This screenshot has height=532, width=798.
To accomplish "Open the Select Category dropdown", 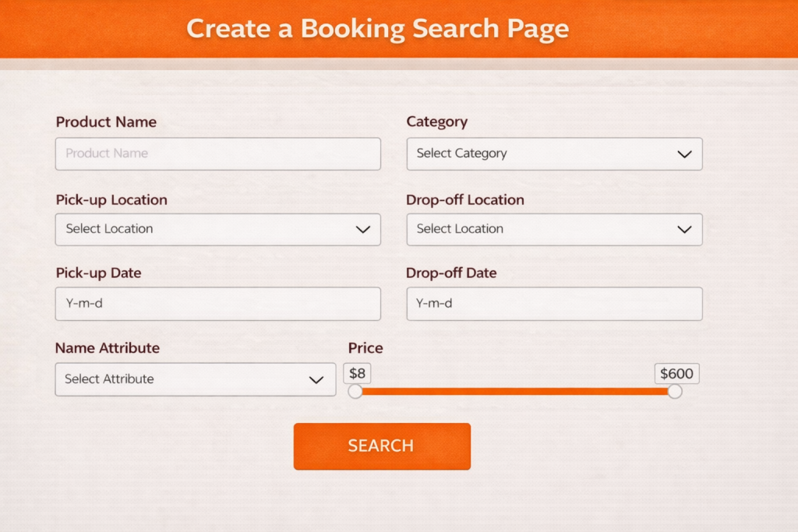I will pos(554,153).
